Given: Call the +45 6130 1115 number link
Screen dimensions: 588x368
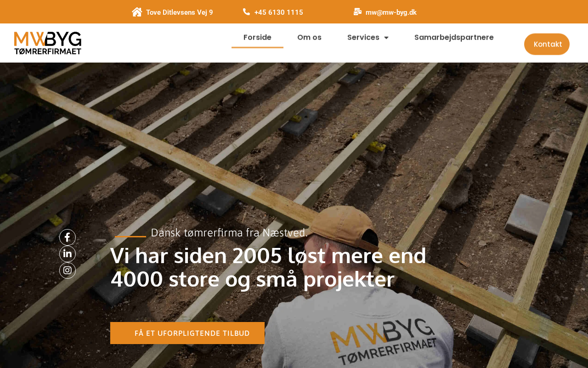Looking at the screenshot, I should tap(278, 12).
